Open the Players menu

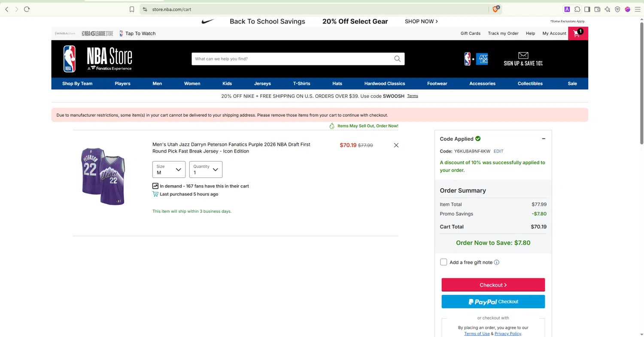pos(122,84)
